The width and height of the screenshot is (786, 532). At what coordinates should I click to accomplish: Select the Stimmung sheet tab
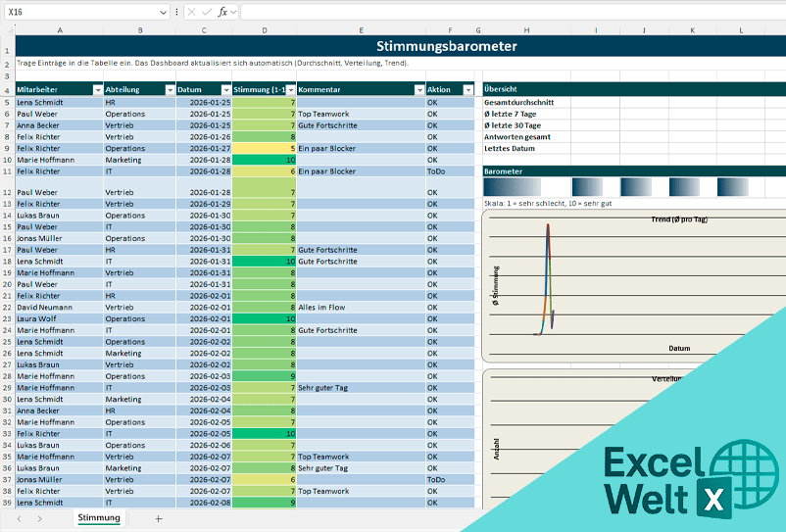click(99, 518)
